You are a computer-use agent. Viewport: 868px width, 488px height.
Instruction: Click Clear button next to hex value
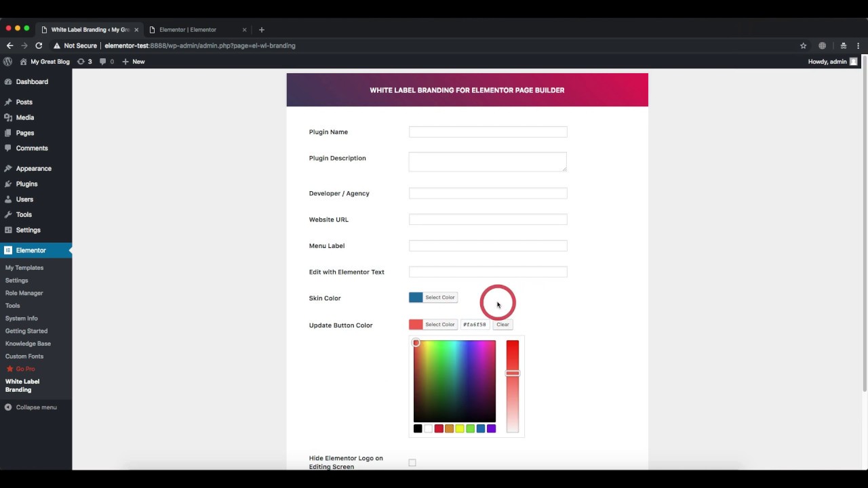point(502,325)
